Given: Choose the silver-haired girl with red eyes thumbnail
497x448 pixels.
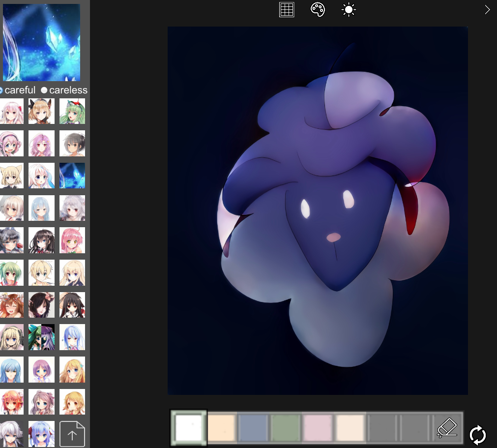Looking at the screenshot, I should tap(72, 208).
